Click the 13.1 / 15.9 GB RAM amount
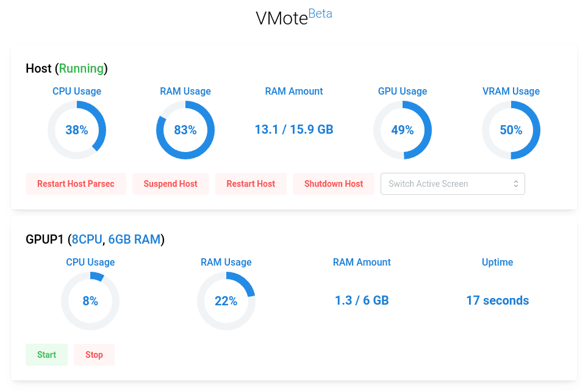 tap(294, 129)
